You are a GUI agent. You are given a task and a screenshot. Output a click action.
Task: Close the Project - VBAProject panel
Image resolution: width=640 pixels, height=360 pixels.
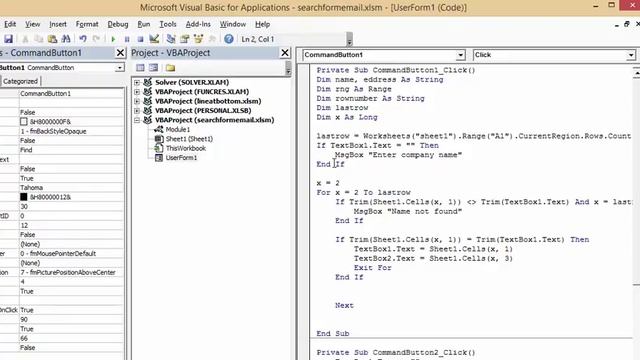coord(285,53)
